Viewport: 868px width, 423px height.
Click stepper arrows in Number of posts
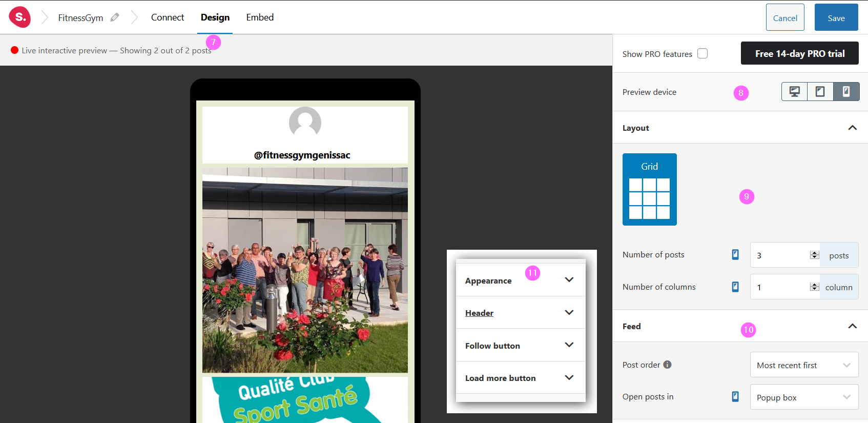click(815, 255)
